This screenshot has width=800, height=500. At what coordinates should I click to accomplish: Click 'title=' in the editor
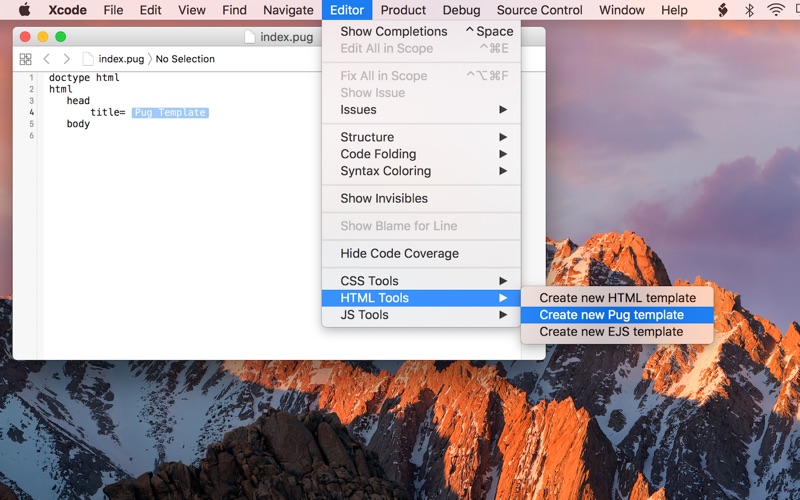pos(108,112)
